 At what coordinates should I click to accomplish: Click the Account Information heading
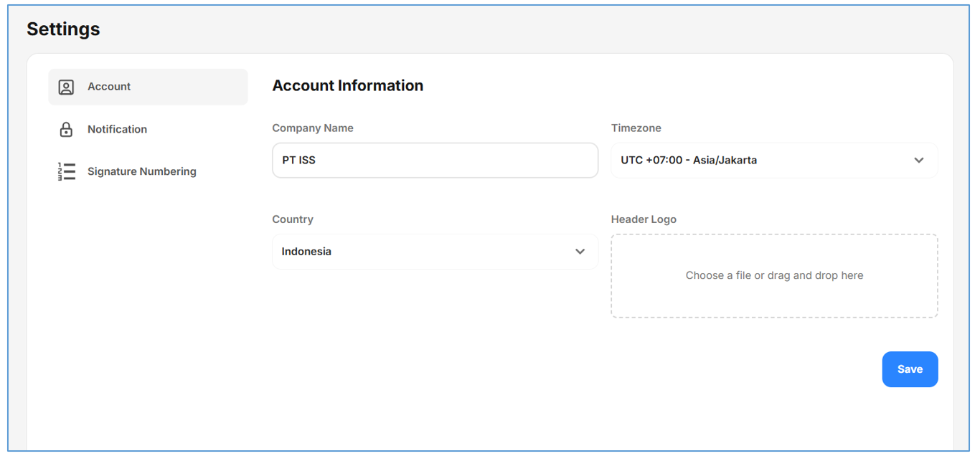pyautogui.click(x=347, y=86)
